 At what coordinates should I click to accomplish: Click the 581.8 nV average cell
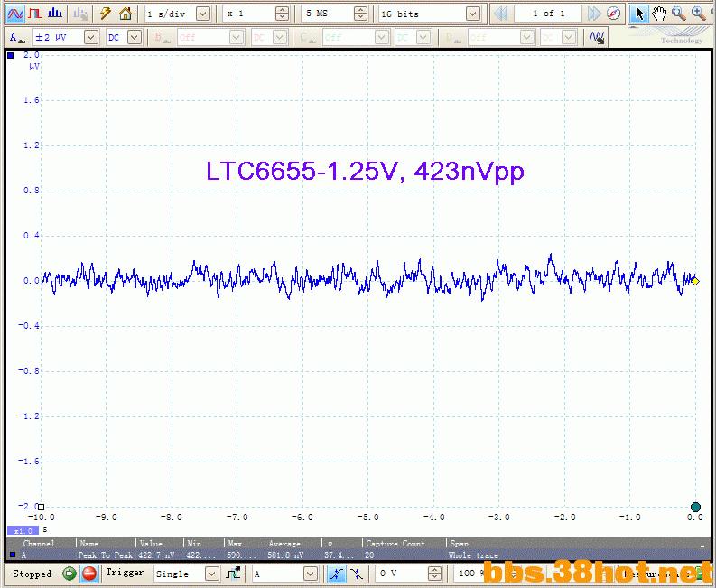(285, 555)
